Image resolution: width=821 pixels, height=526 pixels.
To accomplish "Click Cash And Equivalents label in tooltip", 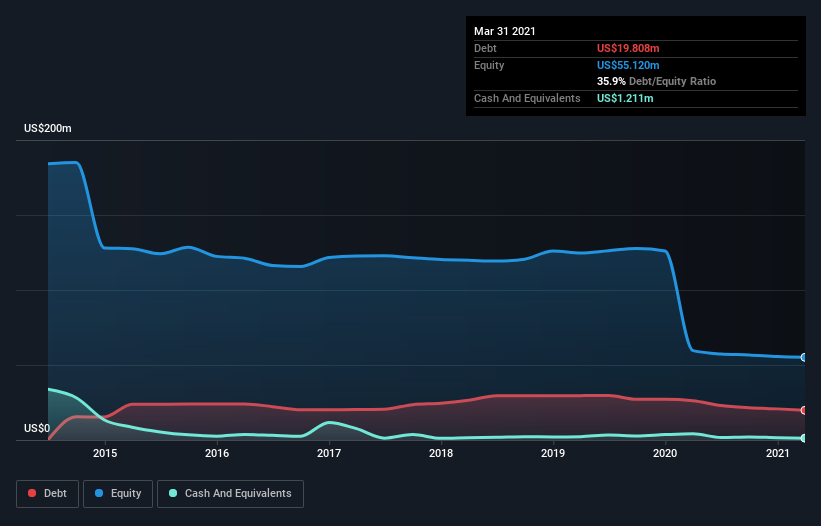I will tap(527, 98).
